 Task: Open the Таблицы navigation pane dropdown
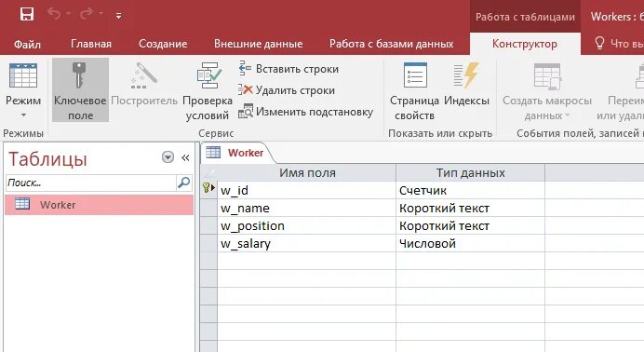(x=168, y=157)
